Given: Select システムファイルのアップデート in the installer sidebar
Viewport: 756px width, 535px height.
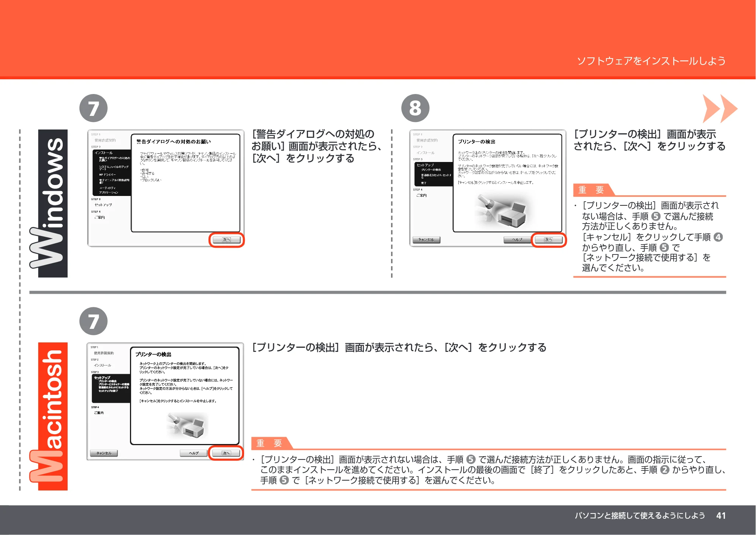Looking at the screenshot, I should 114,168.
